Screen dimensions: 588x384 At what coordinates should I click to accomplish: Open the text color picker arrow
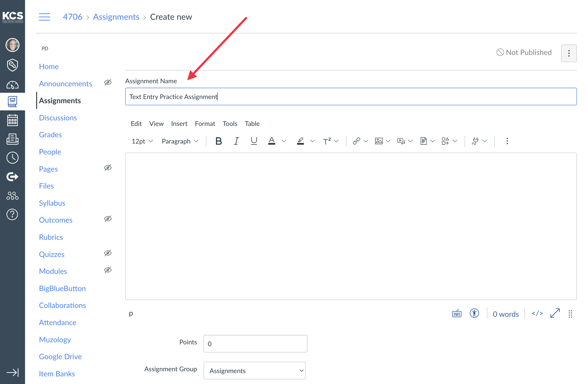pos(284,141)
